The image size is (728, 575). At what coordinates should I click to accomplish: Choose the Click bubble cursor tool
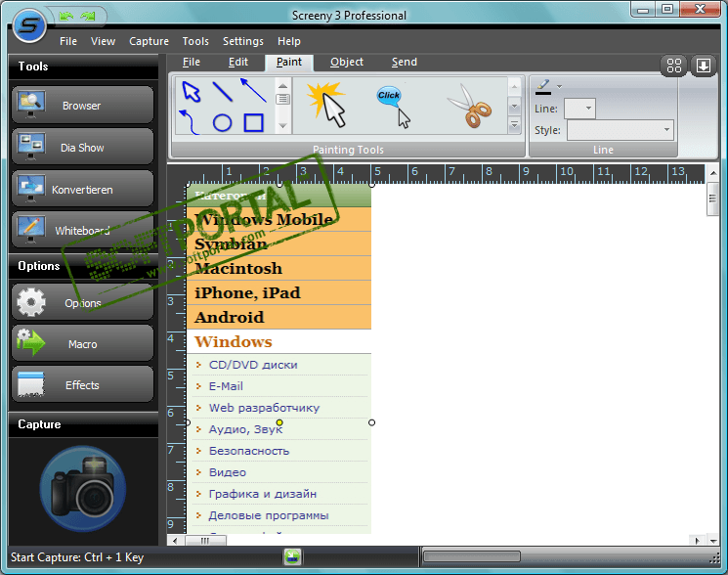tap(394, 107)
